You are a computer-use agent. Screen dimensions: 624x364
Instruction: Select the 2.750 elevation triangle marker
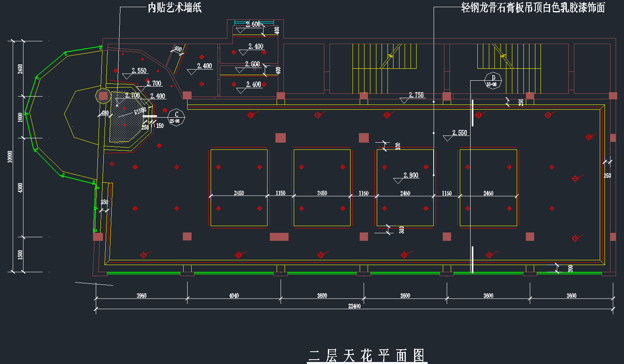[404, 101]
